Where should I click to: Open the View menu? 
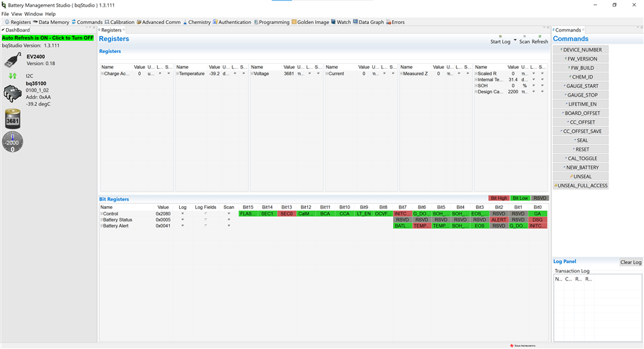coord(17,14)
